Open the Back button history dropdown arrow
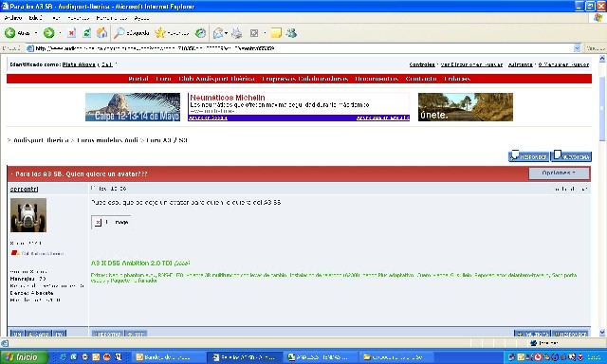This screenshot has width=607, height=364. (x=36, y=33)
